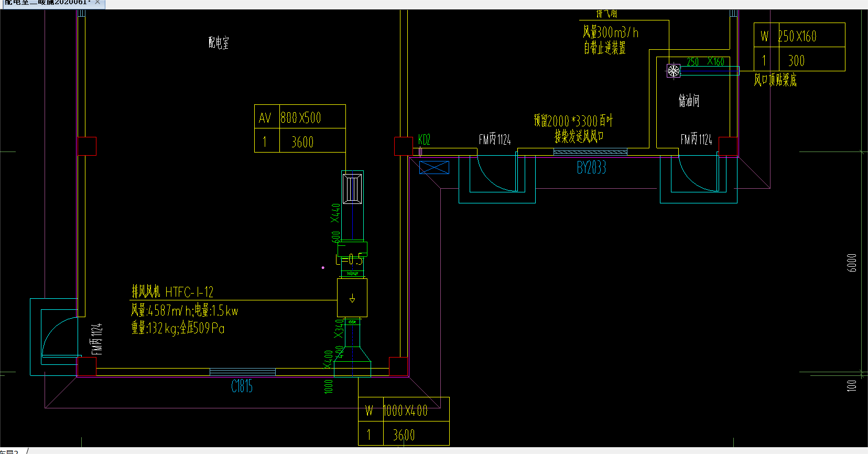Select the duct outlet hood at bottom wall
This screenshot has width=868, height=454.
pyautogui.click(x=352, y=362)
